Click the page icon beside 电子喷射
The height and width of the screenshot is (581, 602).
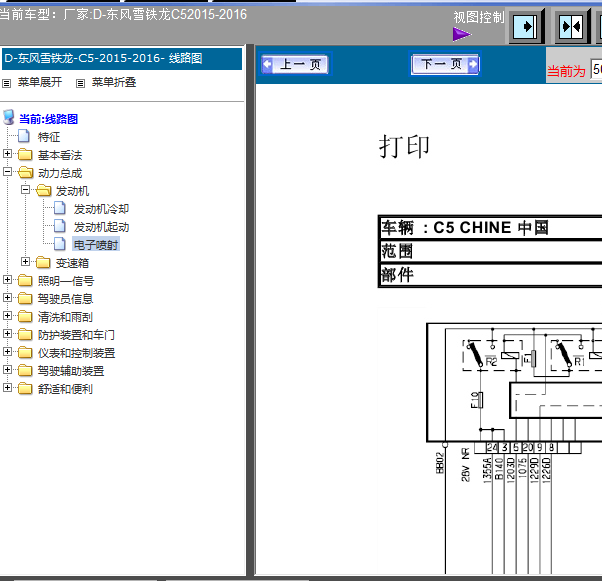[60, 244]
